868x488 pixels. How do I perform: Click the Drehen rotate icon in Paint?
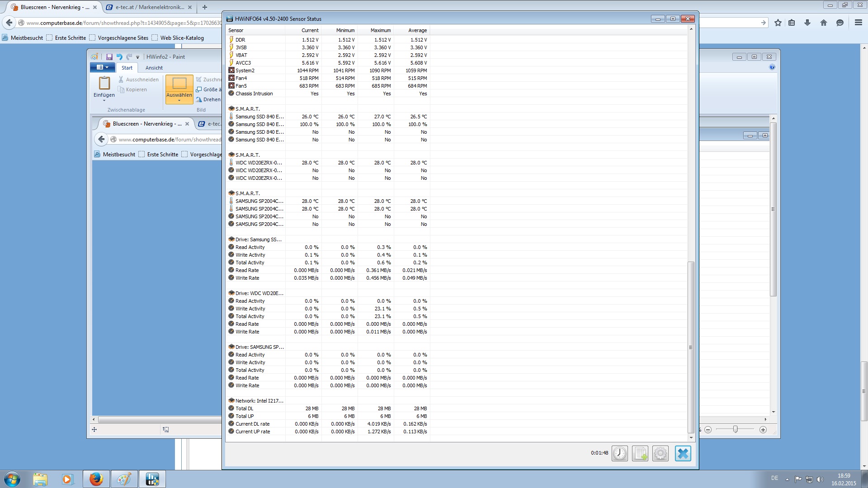pos(199,99)
